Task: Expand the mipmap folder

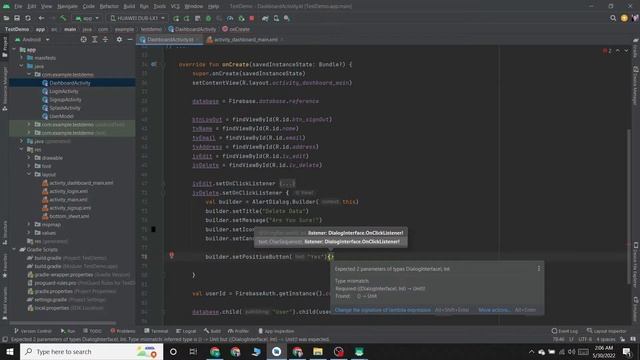Action: [x=29, y=224]
